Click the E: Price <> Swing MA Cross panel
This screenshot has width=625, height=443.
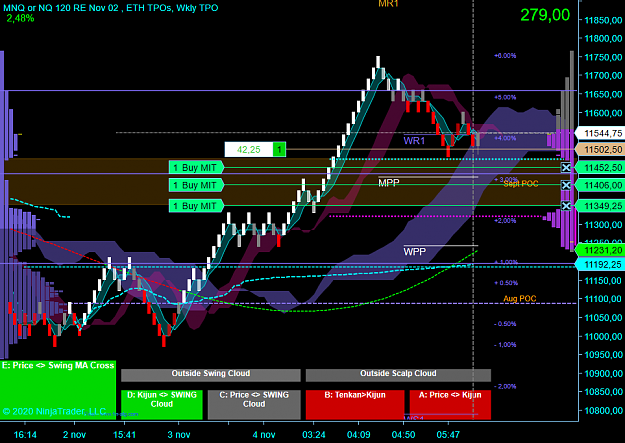tap(58, 390)
